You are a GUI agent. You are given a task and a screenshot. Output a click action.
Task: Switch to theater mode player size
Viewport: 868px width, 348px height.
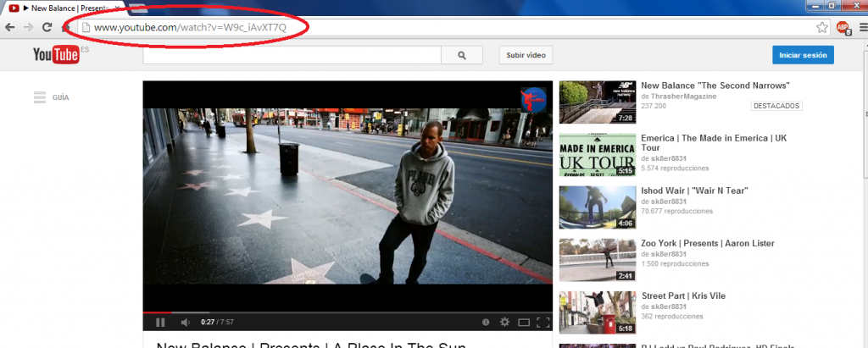point(524,322)
